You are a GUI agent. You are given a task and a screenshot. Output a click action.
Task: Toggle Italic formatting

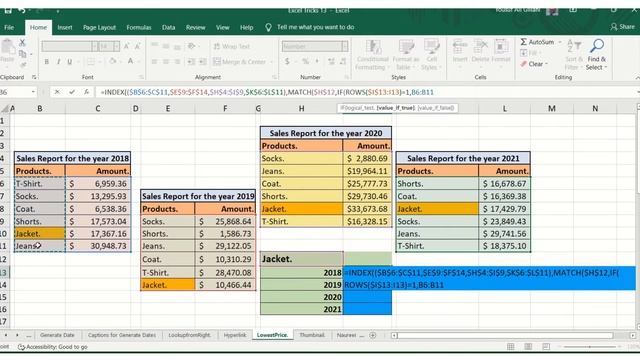point(58,62)
